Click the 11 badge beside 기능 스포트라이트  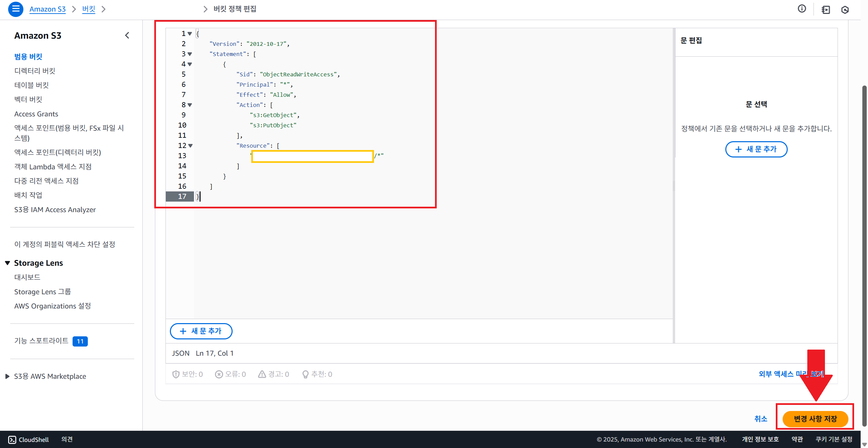(x=80, y=341)
